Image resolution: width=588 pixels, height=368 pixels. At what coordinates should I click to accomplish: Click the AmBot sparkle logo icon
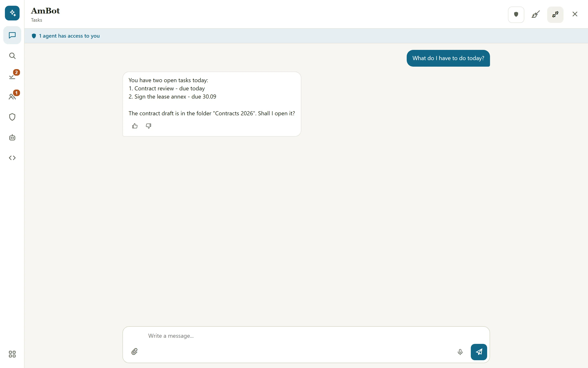12,13
